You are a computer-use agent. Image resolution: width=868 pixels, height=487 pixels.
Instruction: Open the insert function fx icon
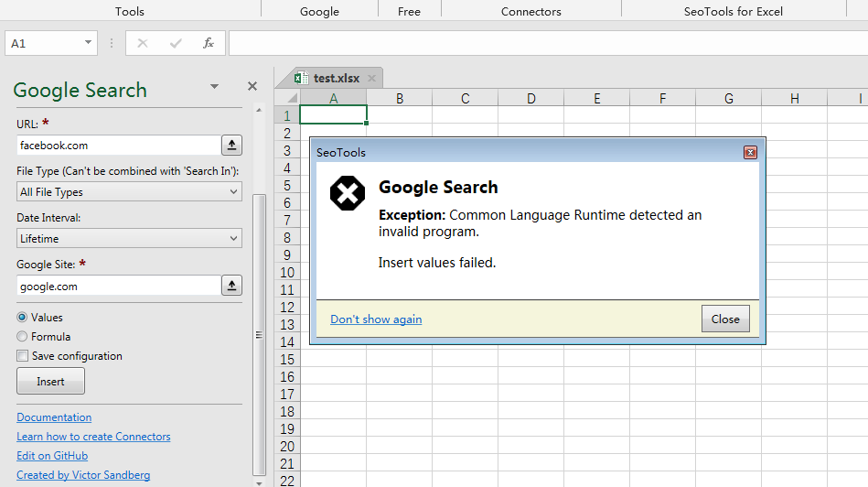coord(209,43)
